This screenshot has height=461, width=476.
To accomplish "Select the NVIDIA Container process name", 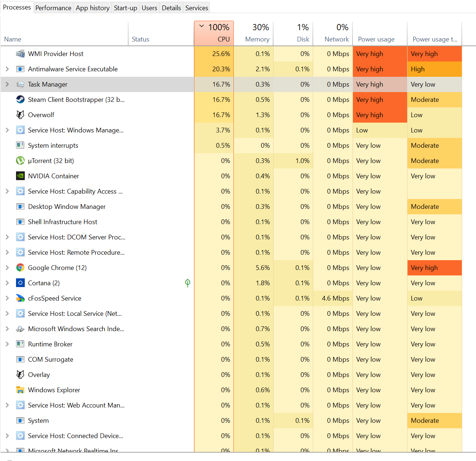I will click(x=54, y=176).
